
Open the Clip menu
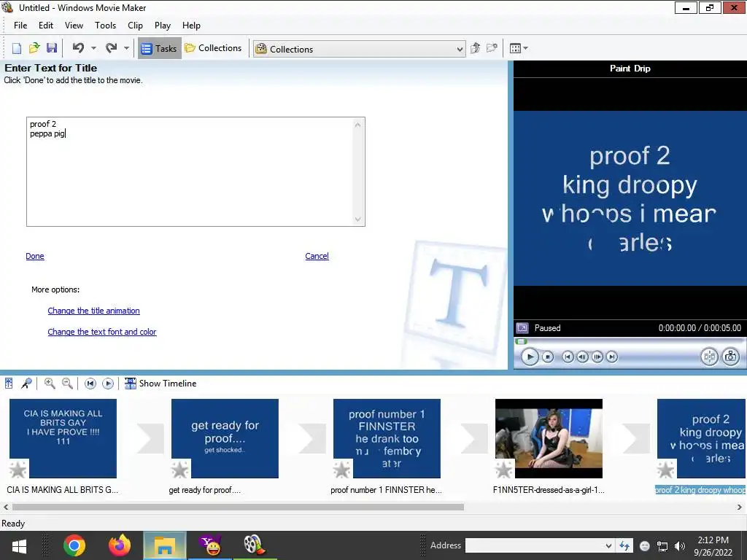tap(135, 26)
